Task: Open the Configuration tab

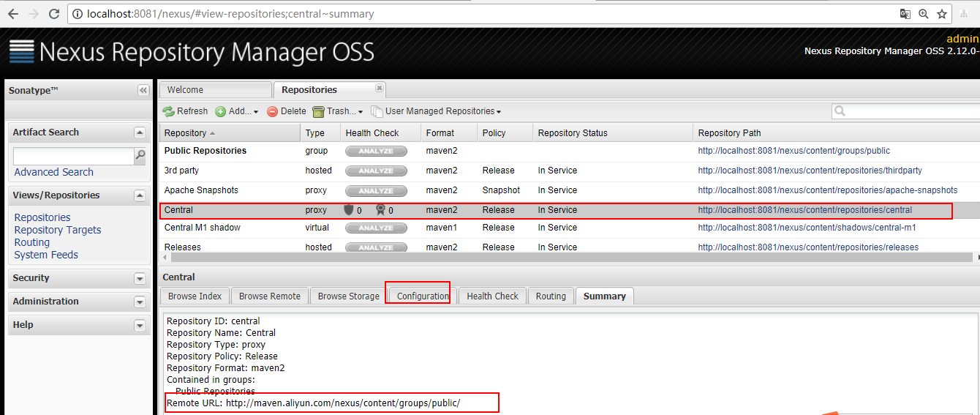Action: point(423,296)
